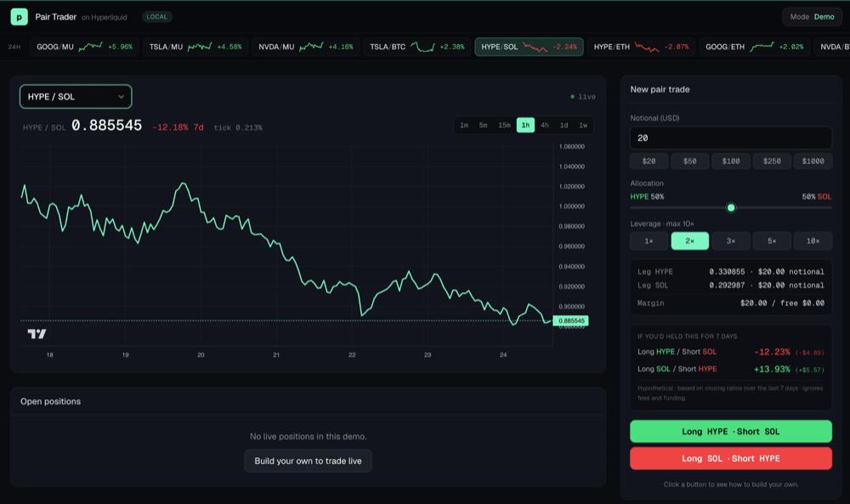Click the live status indicator
This screenshot has width=850, height=504.
[x=583, y=96]
